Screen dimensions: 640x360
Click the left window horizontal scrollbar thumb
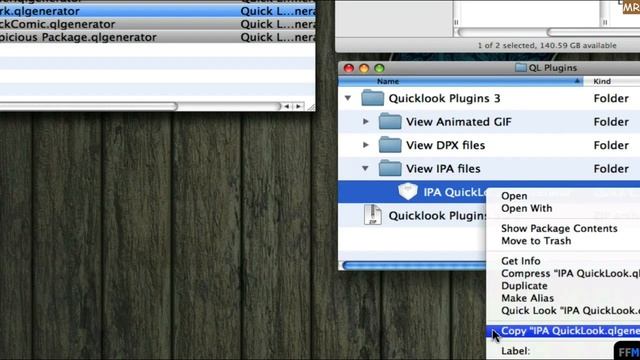coord(88,107)
